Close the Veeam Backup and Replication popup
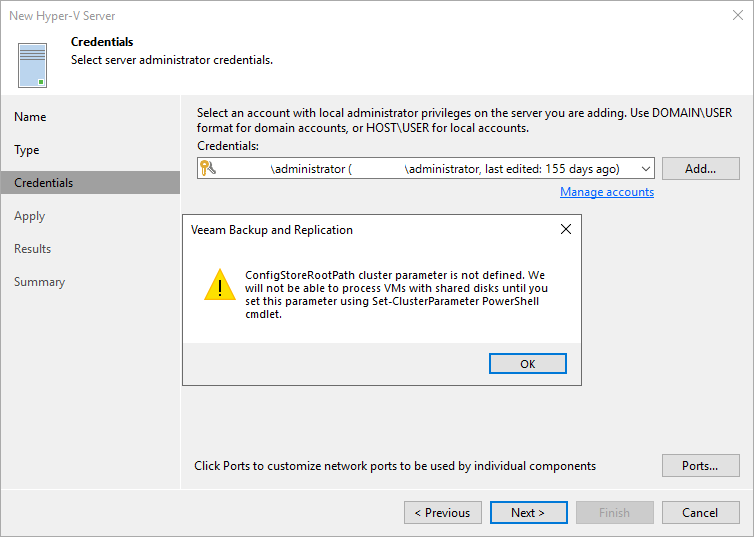The image size is (754, 537). point(566,229)
